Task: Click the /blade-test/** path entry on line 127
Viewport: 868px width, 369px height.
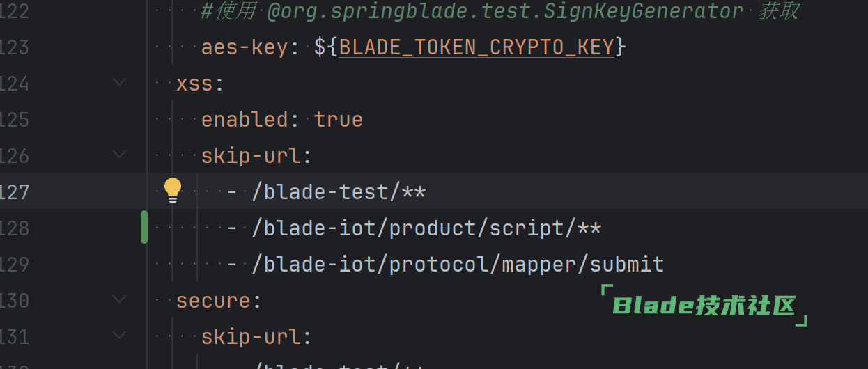Action: (x=339, y=191)
